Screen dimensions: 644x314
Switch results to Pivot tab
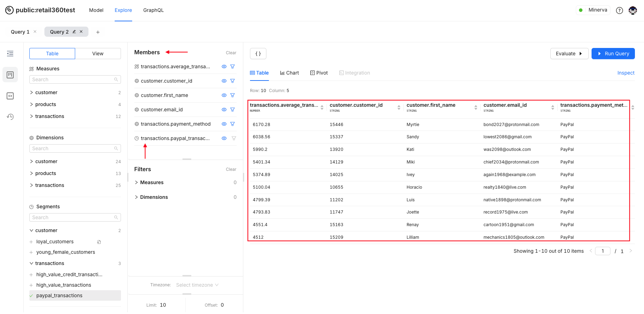pyautogui.click(x=319, y=73)
